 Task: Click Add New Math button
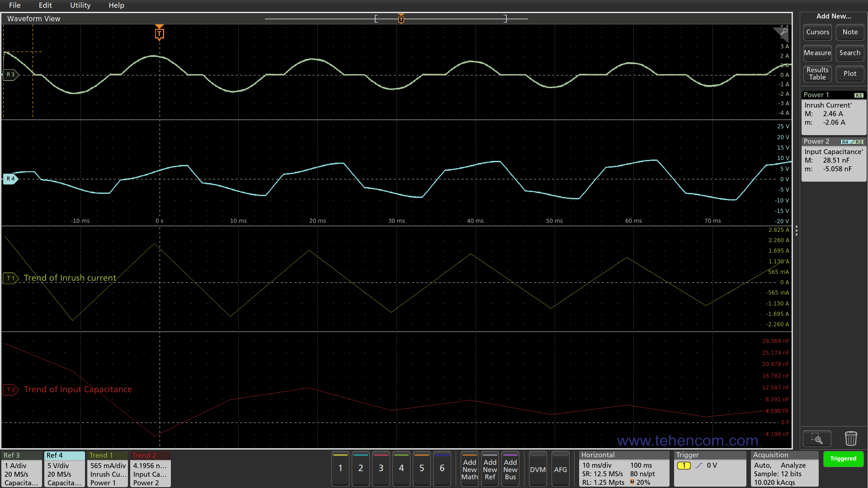pyautogui.click(x=470, y=470)
